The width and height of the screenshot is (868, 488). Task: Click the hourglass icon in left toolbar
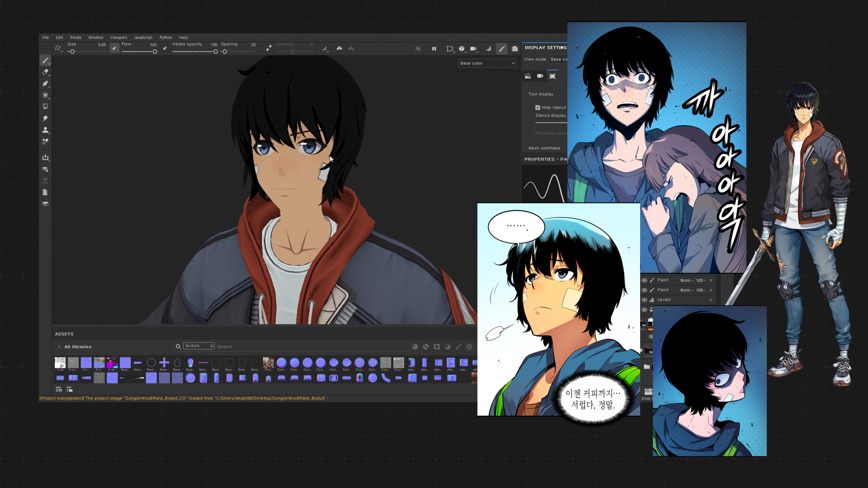tap(45, 181)
